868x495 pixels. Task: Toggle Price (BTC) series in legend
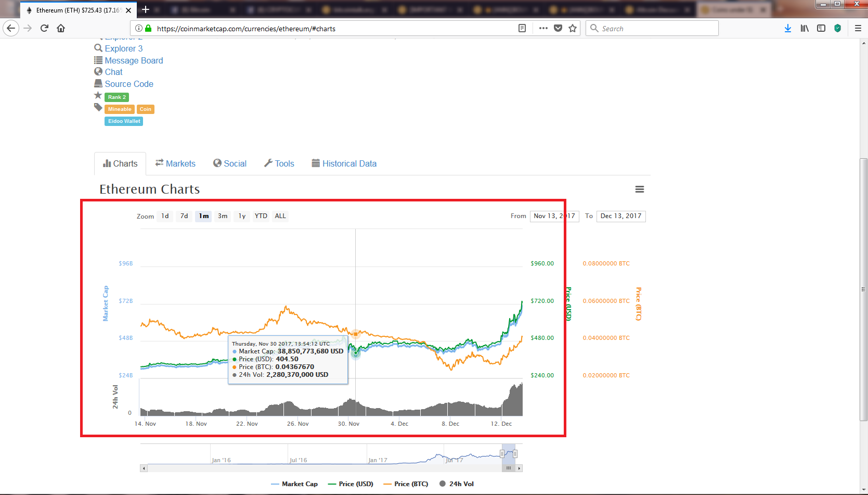coord(406,484)
